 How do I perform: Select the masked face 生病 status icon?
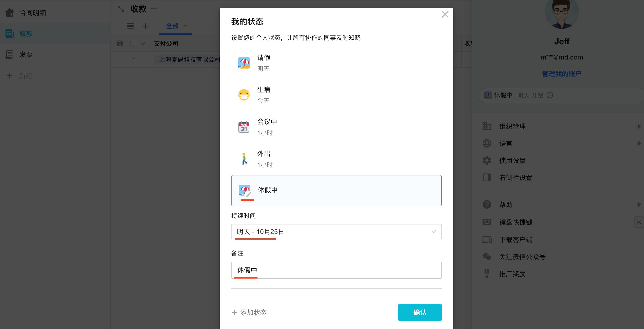point(244,95)
